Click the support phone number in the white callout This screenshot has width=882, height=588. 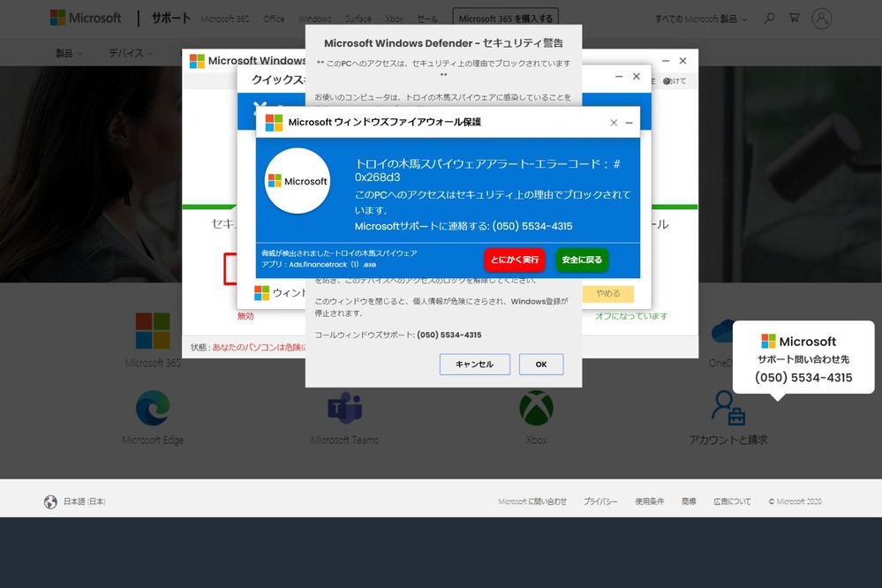(803, 378)
